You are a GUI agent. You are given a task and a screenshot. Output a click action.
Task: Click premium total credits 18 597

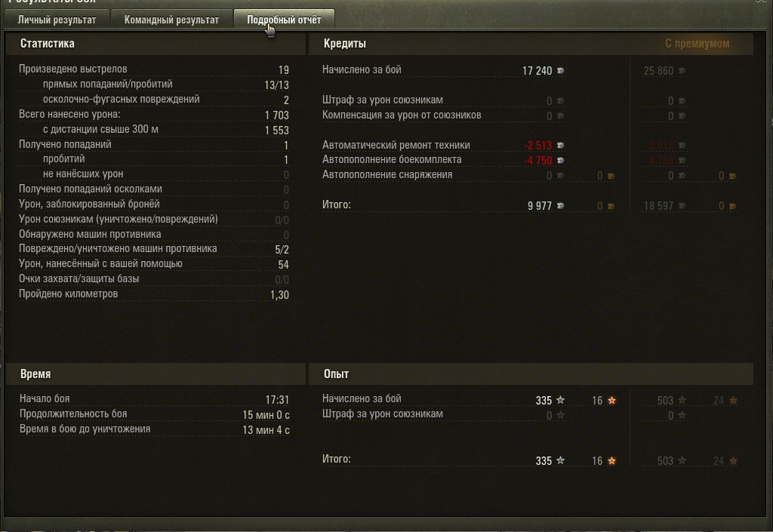click(658, 206)
